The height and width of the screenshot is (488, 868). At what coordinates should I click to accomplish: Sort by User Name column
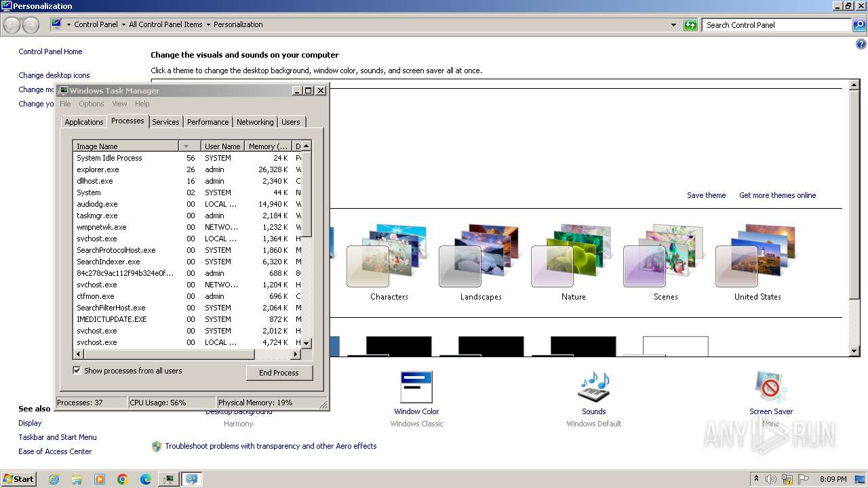point(222,146)
